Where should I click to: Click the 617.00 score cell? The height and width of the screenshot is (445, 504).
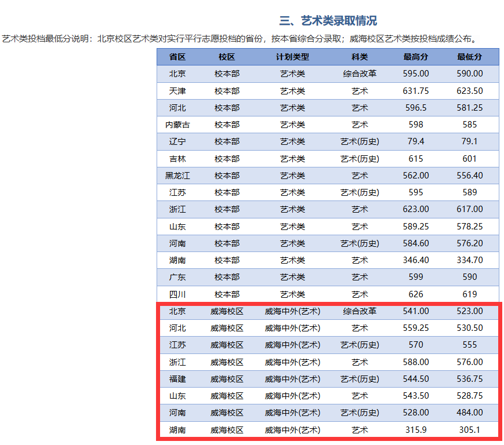470,209
